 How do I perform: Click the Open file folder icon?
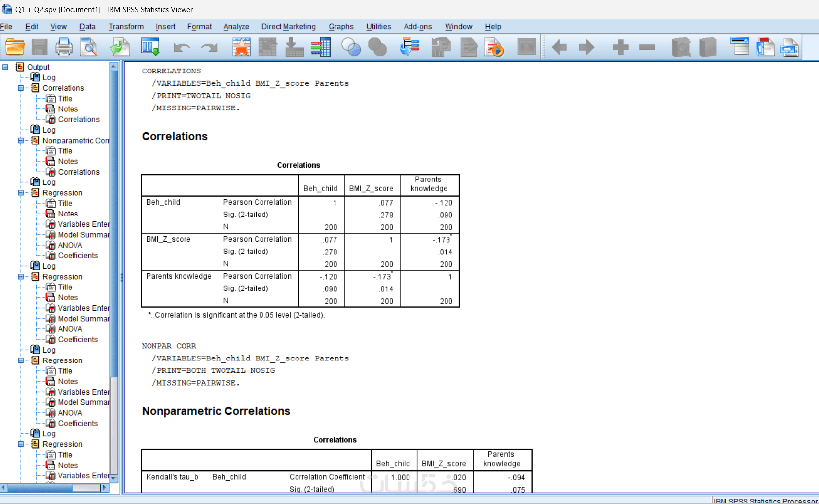coord(15,47)
